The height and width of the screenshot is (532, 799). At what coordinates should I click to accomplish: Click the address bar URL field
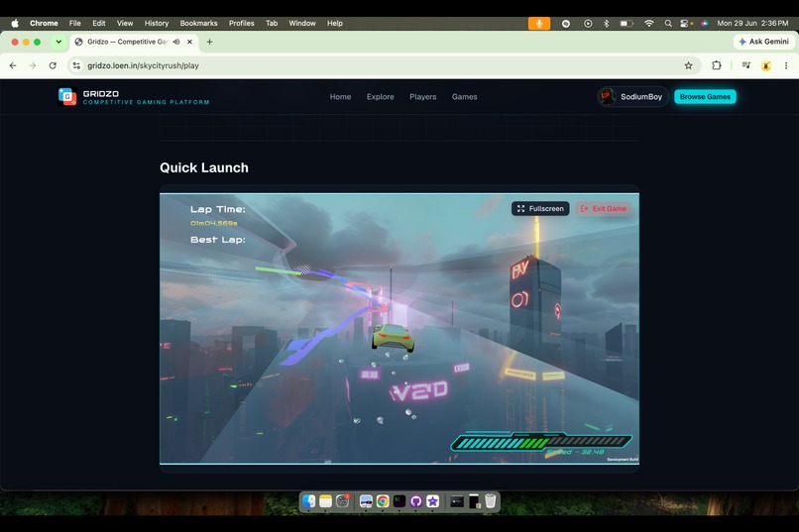click(383, 65)
